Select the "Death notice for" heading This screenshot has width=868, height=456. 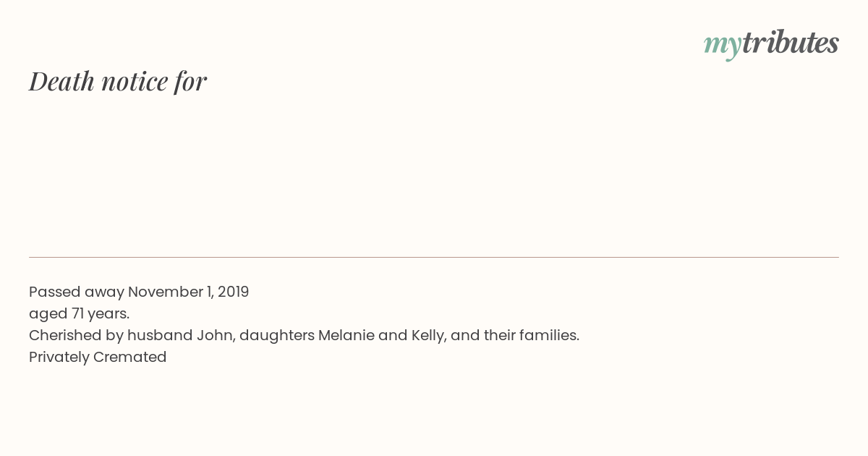coord(118,81)
